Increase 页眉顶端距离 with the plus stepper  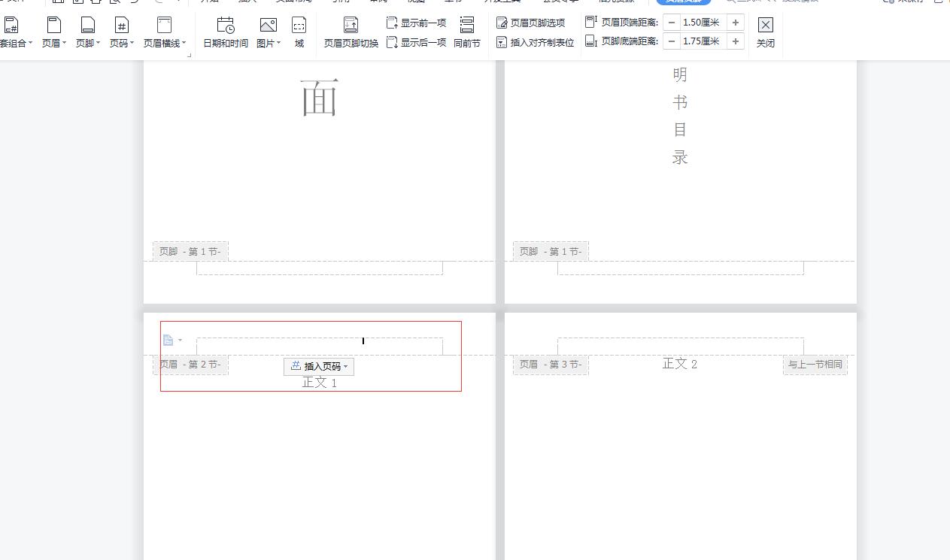click(x=735, y=22)
